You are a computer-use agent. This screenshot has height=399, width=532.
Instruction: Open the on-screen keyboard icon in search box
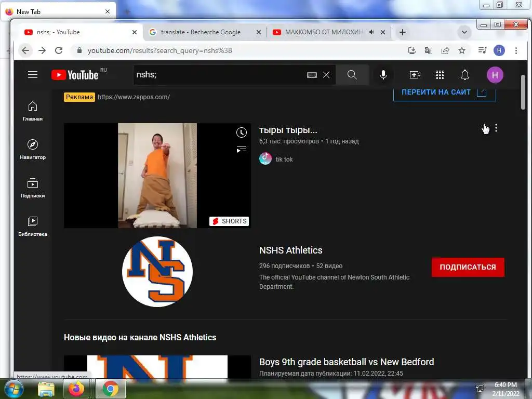click(312, 75)
